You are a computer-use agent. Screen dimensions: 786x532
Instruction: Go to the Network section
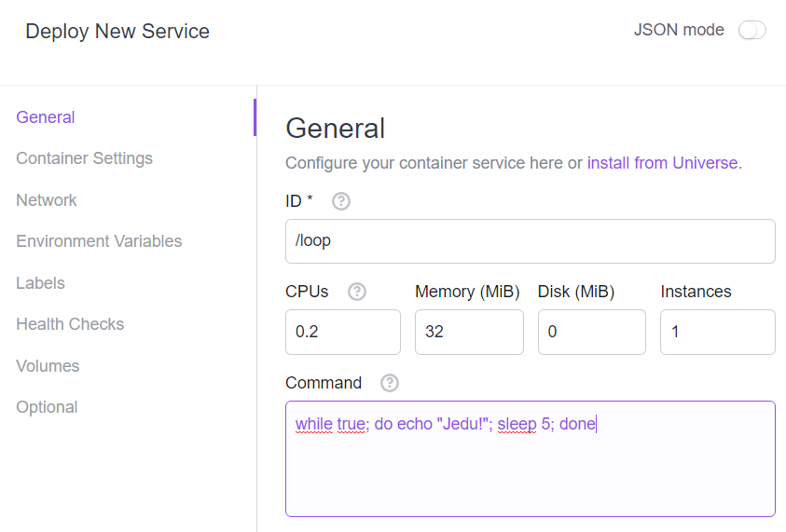(46, 200)
